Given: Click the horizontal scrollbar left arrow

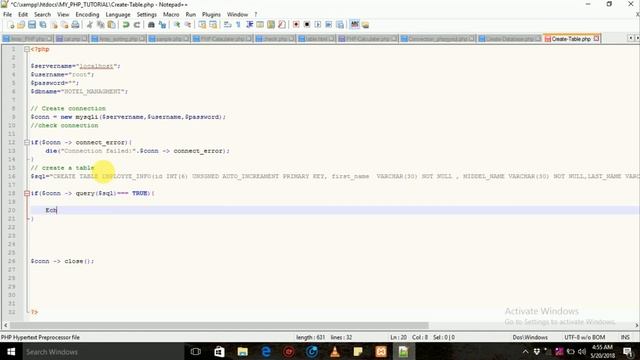Looking at the screenshot, I should pos(5,325).
